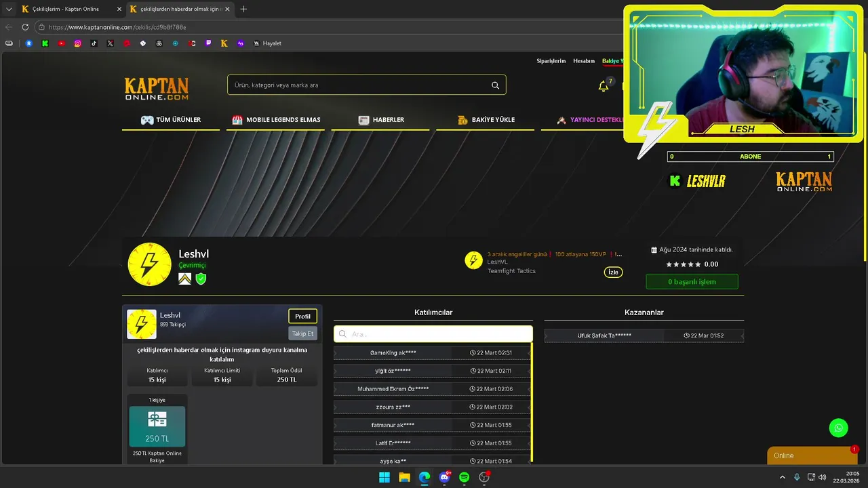This screenshot has height=488, width=868.
Task: Click the 250 TL prize card thumbnail
Action: point(157,426)
